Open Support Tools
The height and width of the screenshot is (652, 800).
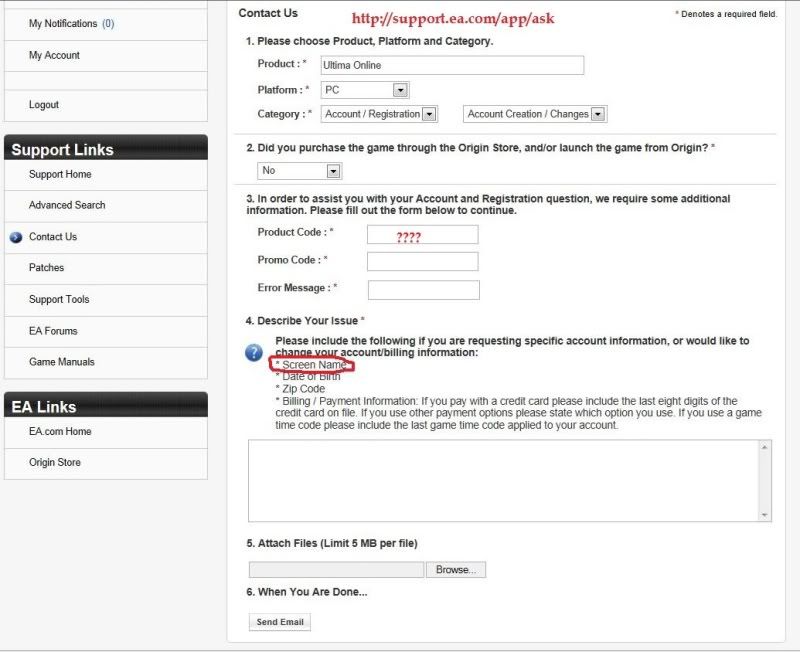coord(59,299)
